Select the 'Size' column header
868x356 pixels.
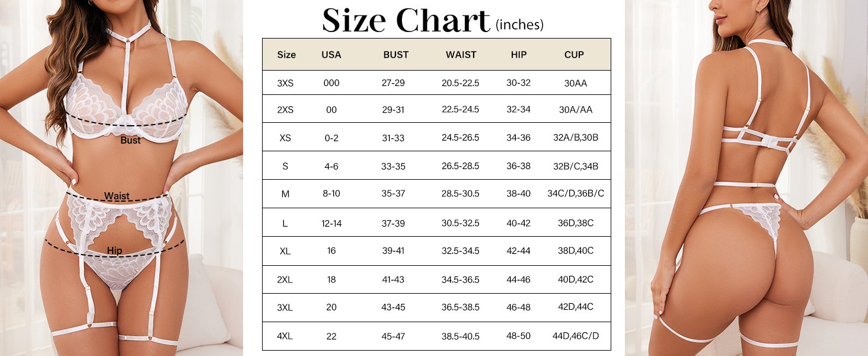point(286,55)
